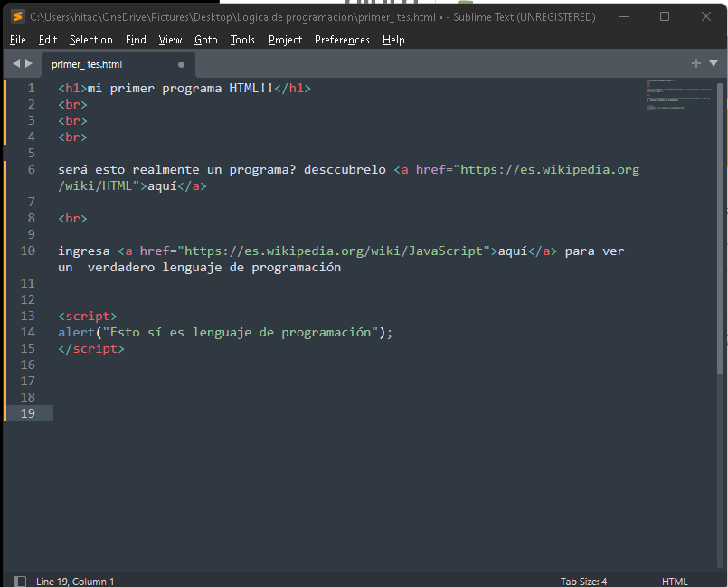Click the closing </h1> tag
The height and width of the screenshot is (587, 728).
click(292, 89)
